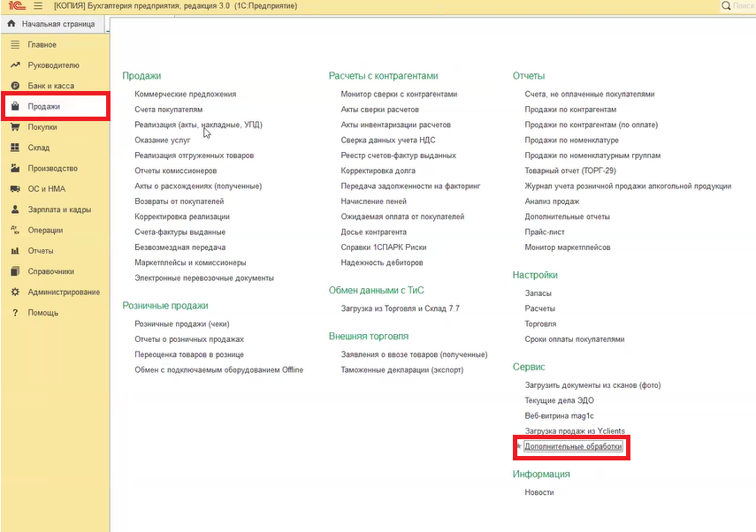
Task: Open Корректировка долга
Action: pos(378,171)
